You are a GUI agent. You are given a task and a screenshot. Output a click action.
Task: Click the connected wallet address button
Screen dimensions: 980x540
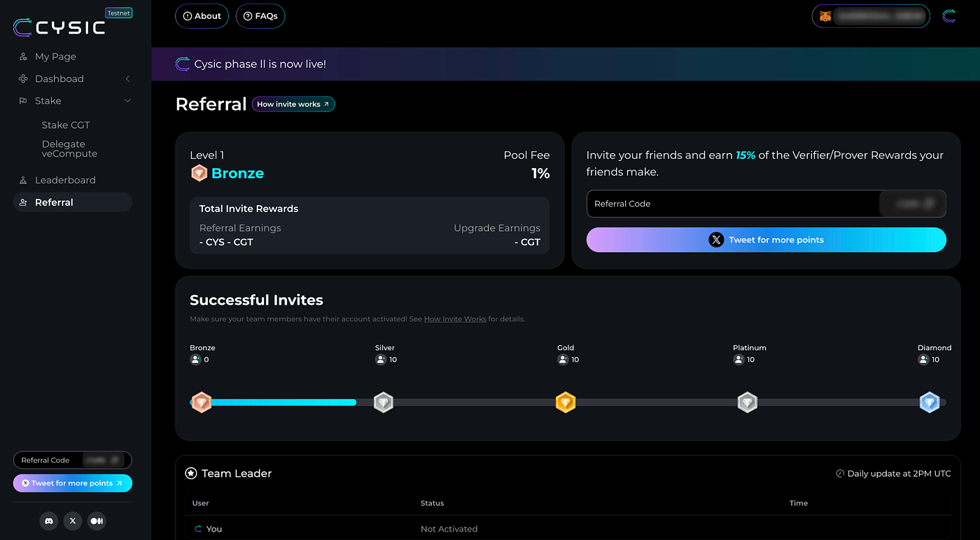(871, 16)
